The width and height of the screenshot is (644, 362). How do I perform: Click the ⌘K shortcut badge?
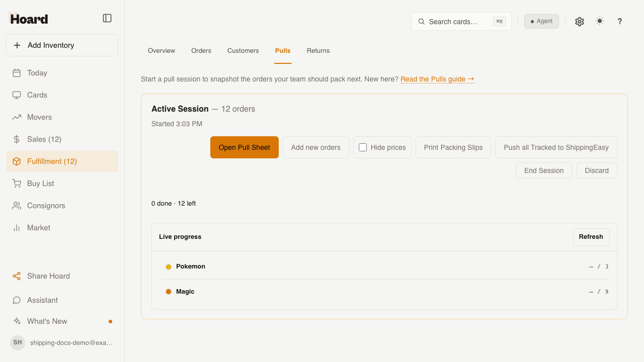(500, 21)
